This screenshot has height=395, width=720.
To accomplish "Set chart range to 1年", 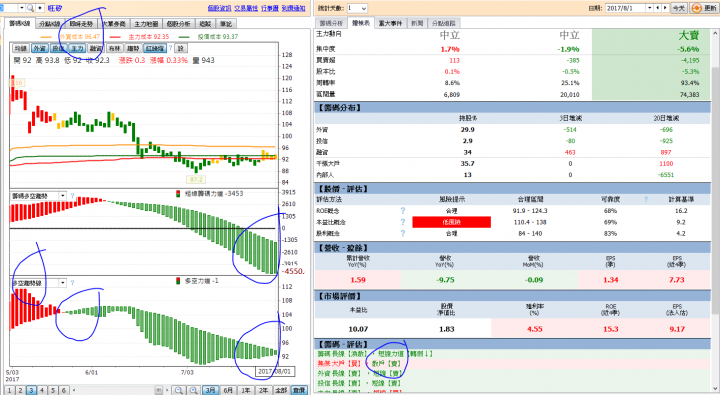I will tap(246, 390).
